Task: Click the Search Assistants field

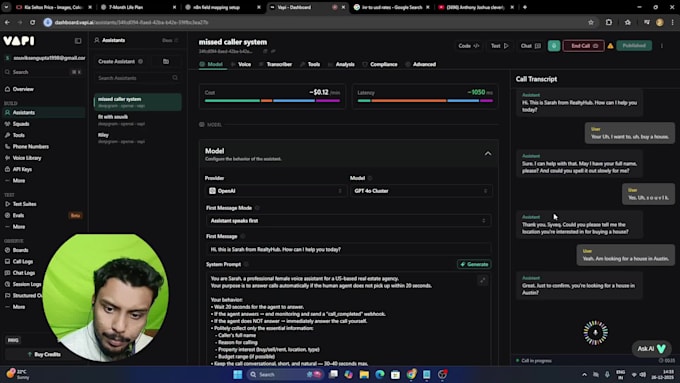Action: 137,78
